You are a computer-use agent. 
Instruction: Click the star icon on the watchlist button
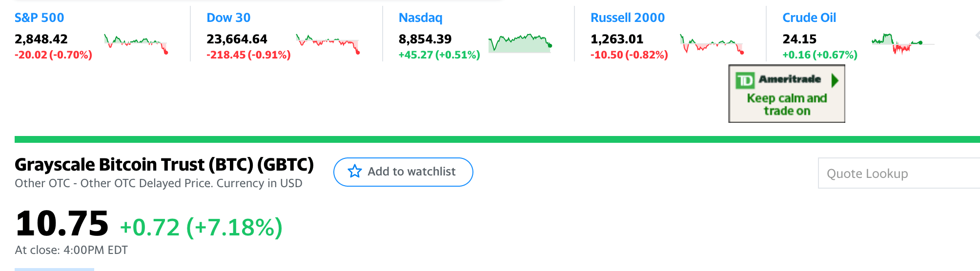355,172
